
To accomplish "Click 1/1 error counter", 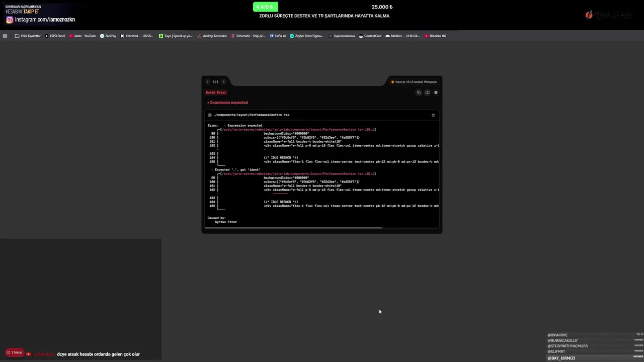I will [x=215, y=82].
